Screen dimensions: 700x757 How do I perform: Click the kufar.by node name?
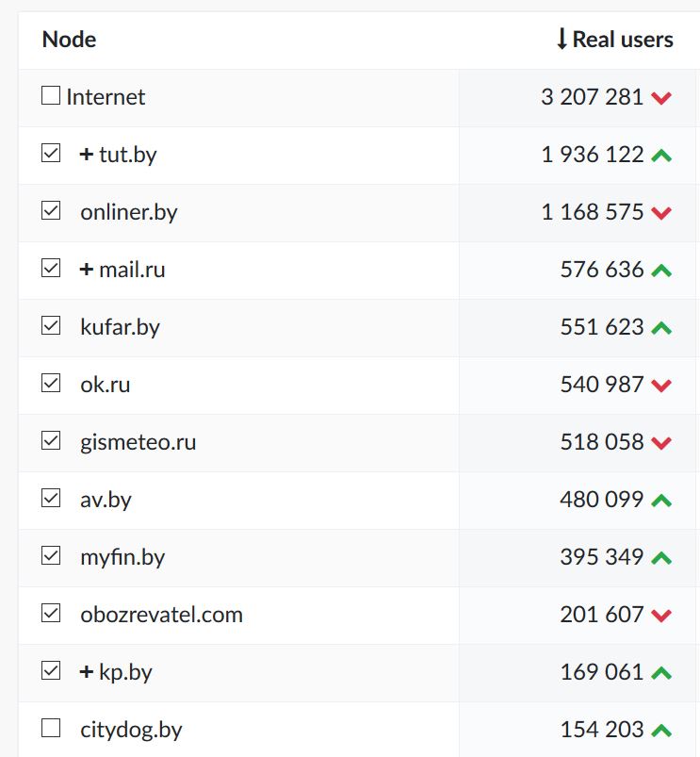[x=120, y=327]
